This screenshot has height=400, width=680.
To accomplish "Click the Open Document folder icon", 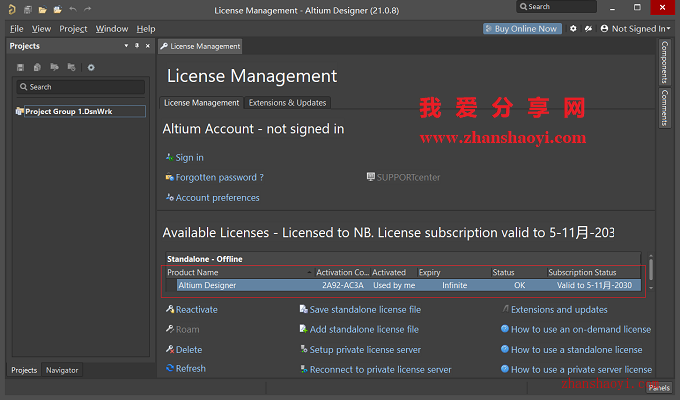I will tap(42, 9).
